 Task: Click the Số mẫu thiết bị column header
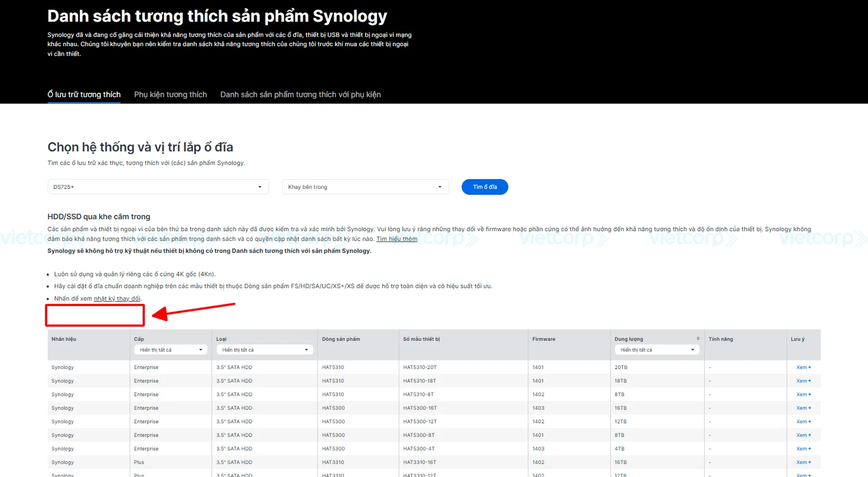click(x=422, y=339)
